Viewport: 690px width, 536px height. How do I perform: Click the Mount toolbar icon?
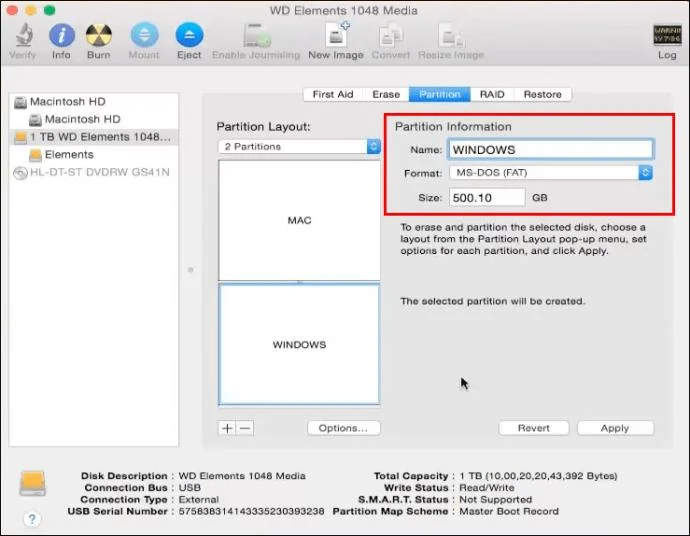click(x=144, y=35)
